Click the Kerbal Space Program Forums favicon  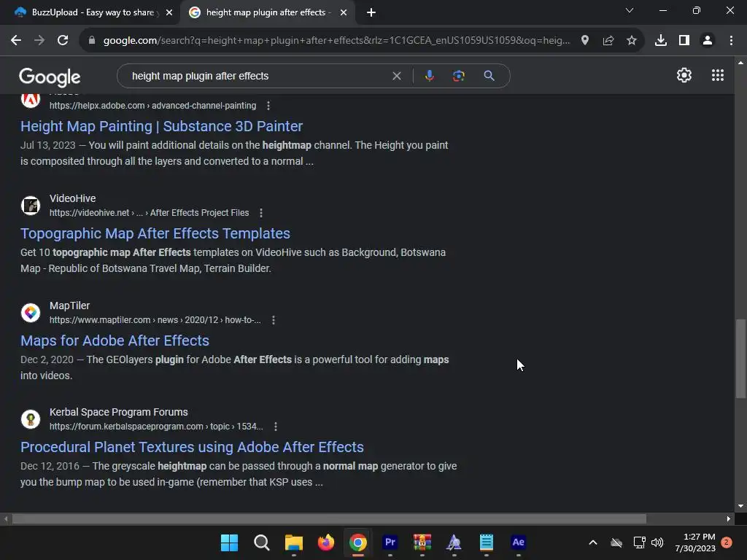point(31,419)
